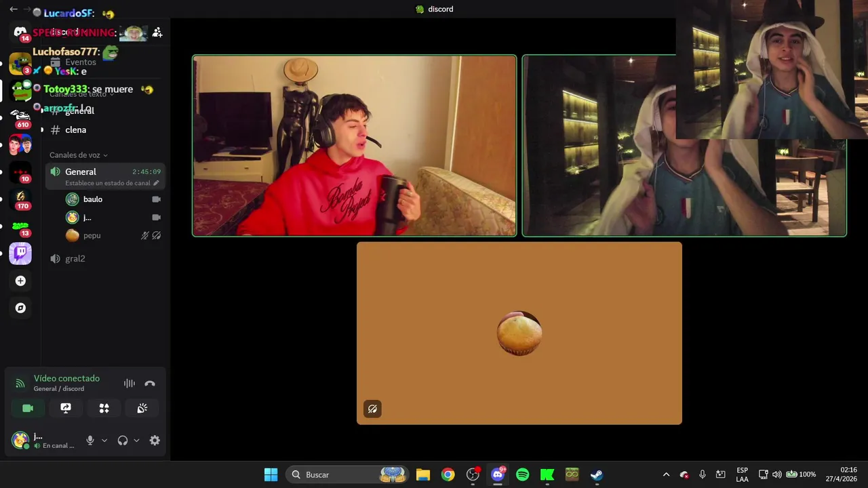Focus the second webcam video tile
This screenshot has width=868, height=488.
coord(684,146)
